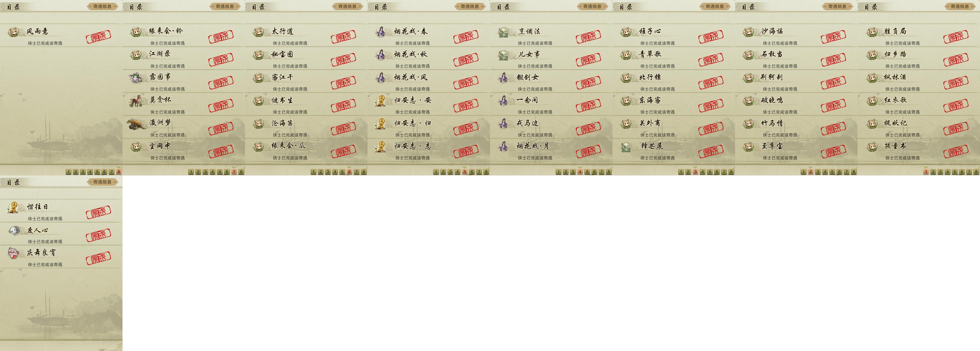This screenshot has width=980, height=351.
Task: Select the 荆轲刺 entry title
Action: point(771,77)
